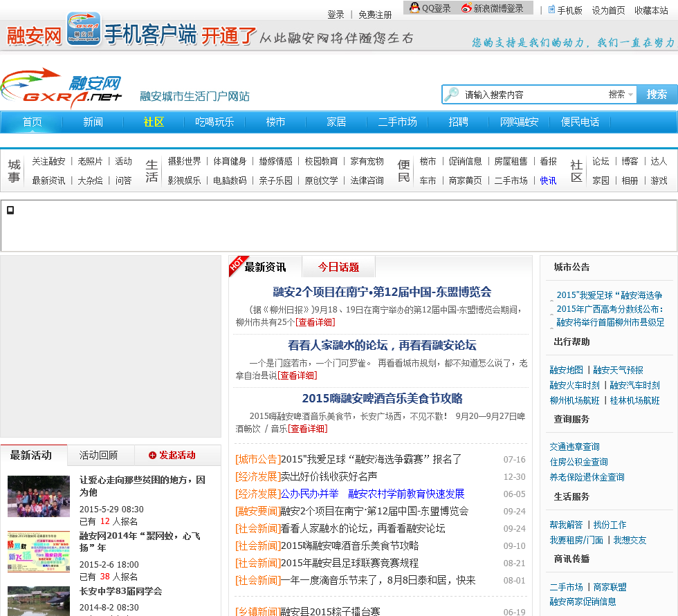Click the red plus icon beside 发起活动

(x=152, y=455)
